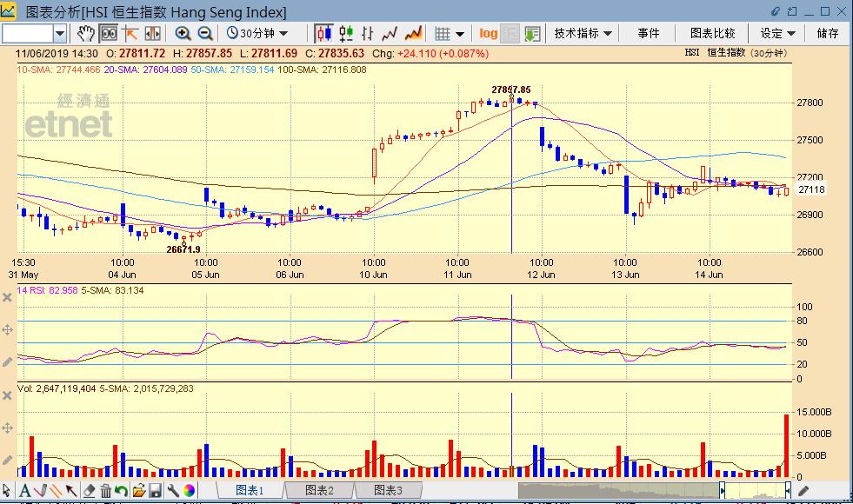Click the 100-SMA legend text
The image size is (853, 504).
322,70
